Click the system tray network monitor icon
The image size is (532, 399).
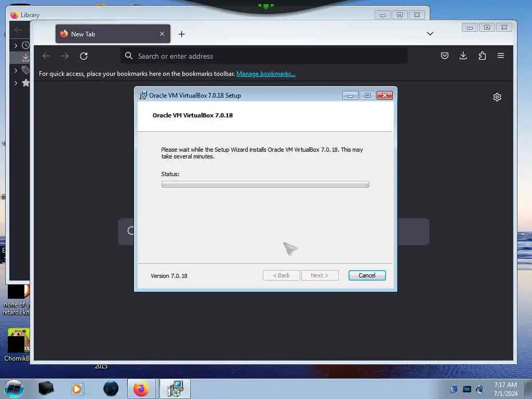coord(467,389)
